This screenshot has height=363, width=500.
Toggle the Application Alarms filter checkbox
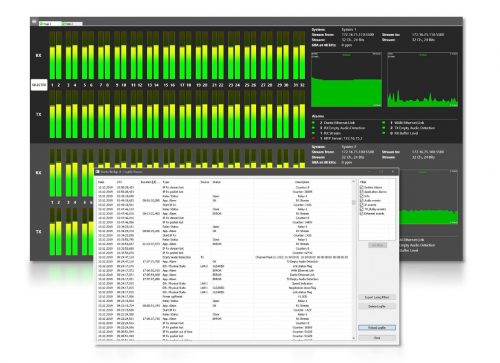click(362, 192)
